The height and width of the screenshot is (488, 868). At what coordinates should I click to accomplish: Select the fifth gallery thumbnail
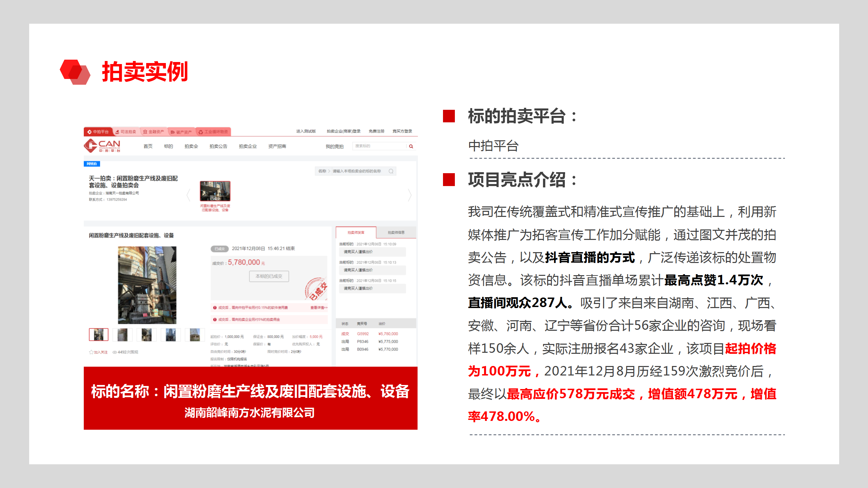coord(195,335)
